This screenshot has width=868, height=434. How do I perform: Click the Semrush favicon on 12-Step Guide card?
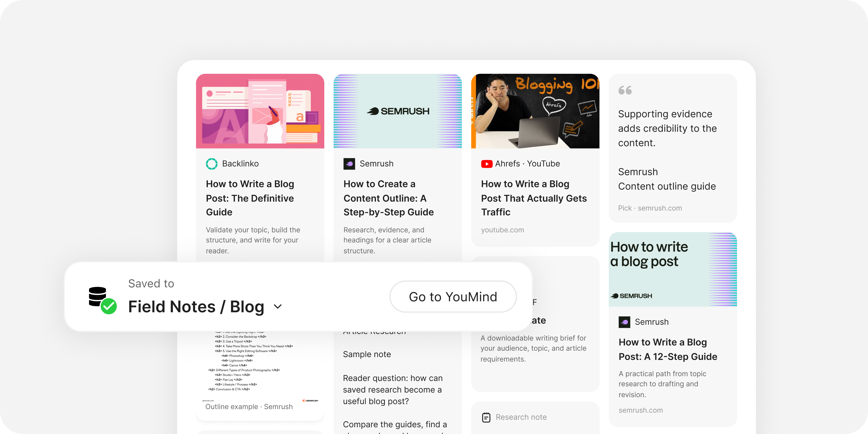click(x=624, y=322)
